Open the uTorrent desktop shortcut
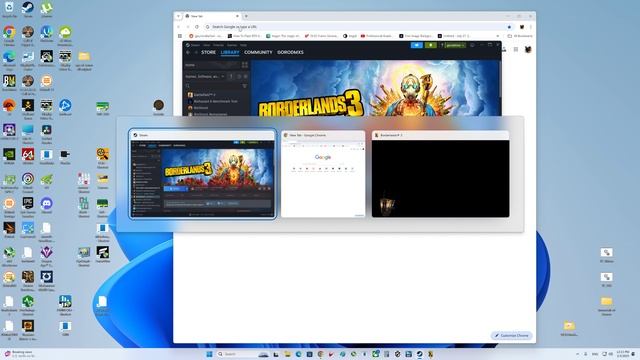The width and height of the screenshot is (640, 360). [47, 10]
